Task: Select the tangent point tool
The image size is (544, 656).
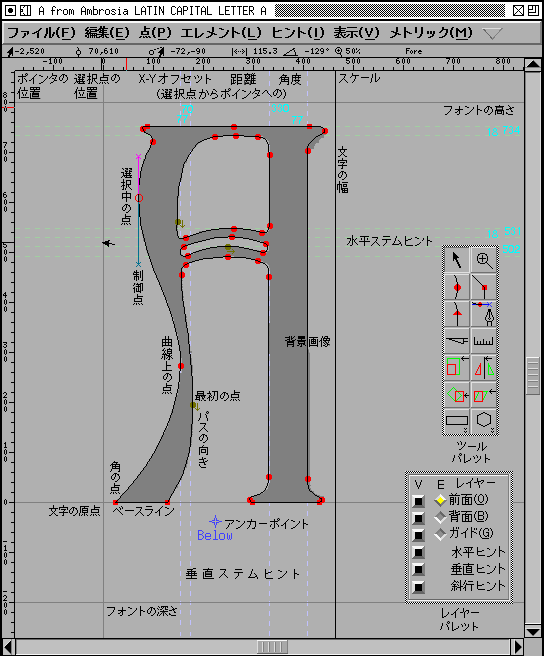Action: (457, 314)
